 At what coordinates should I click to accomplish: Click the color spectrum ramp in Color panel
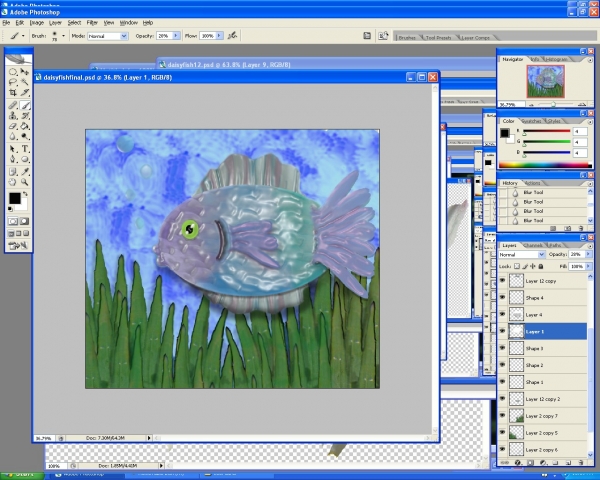click(x=545, y=165)
